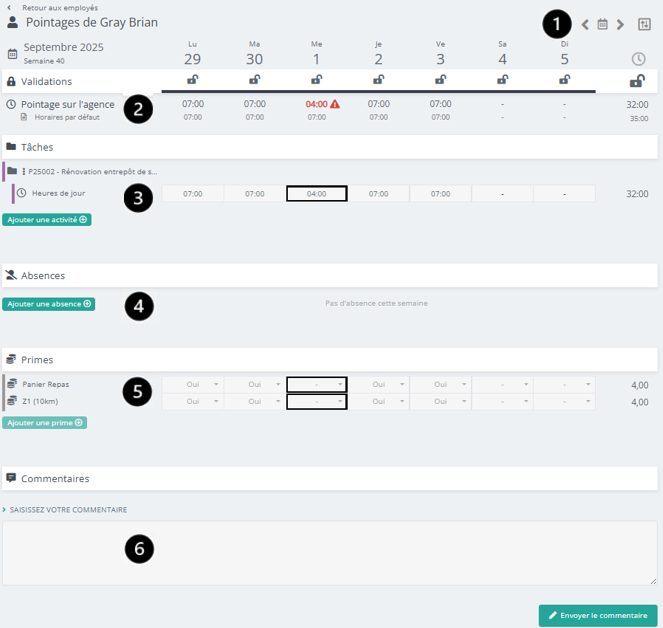Screen dimensions: 663x628
Task: Go to the previous week with left chevron
Action: [585, 24]
